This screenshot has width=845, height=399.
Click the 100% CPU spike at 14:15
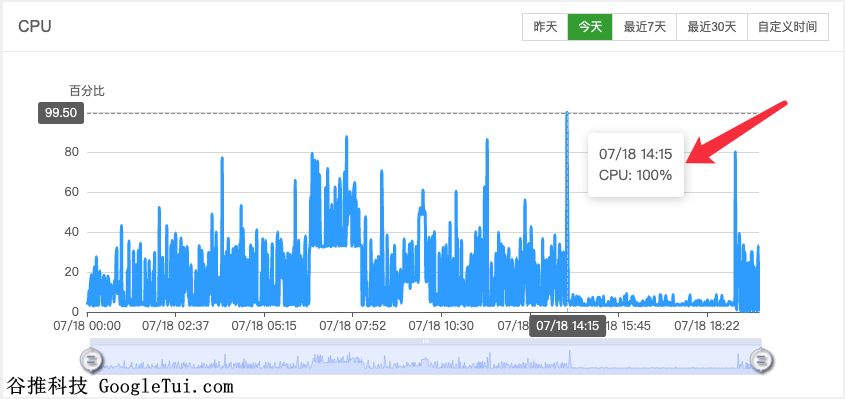(x=567, y=113)
